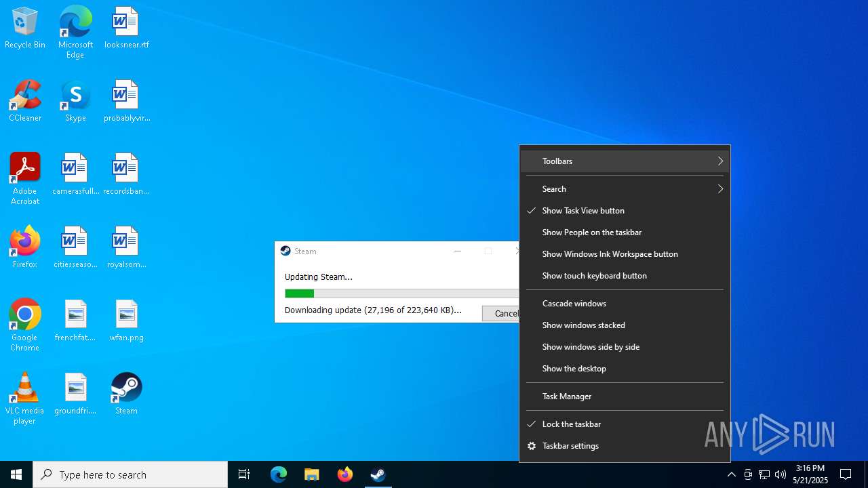
Task: Open the Recycle Bin desktop icon
Action: pos(25,28)
